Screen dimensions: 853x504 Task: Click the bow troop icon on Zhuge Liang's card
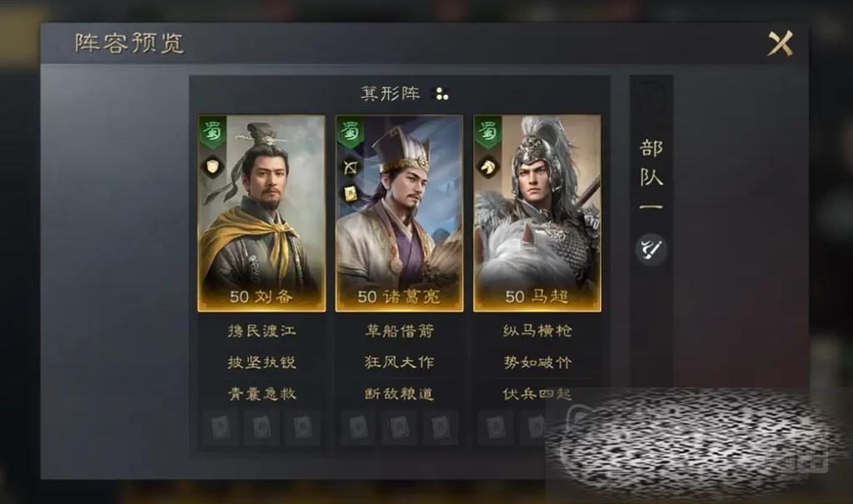click(x=351, y=167)
